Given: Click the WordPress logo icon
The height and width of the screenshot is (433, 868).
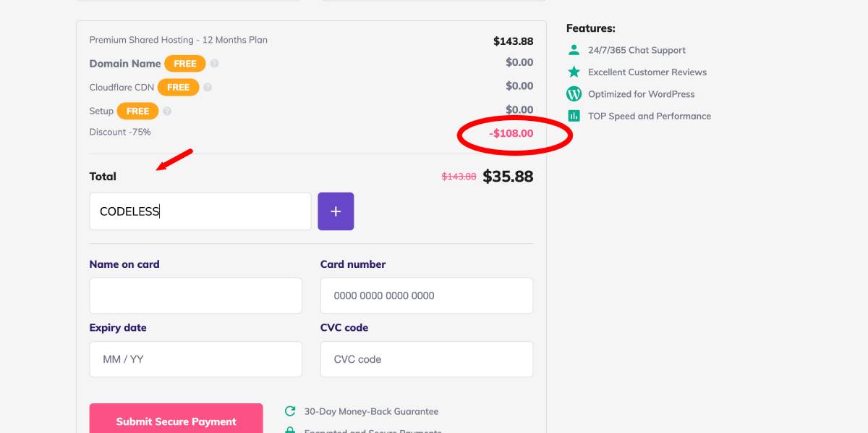Looking at the screenshot, I should (574, 93).
